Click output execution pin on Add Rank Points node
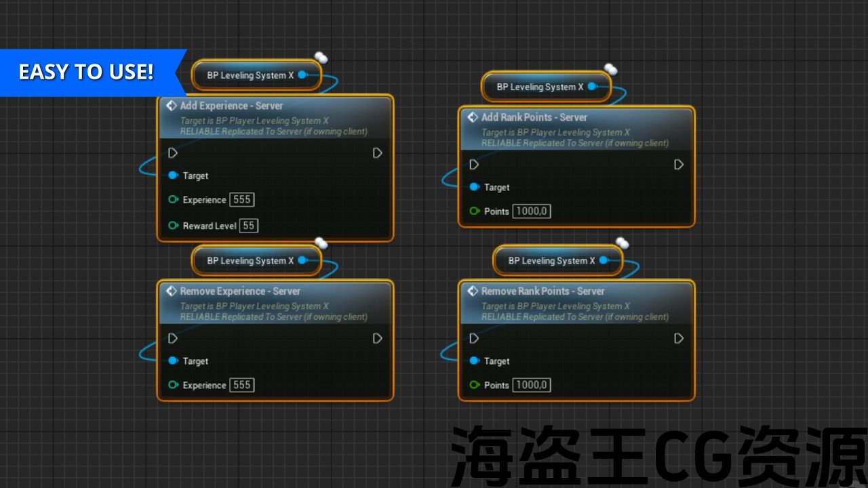Screen dimensions: 868x488 click(679, 165)
